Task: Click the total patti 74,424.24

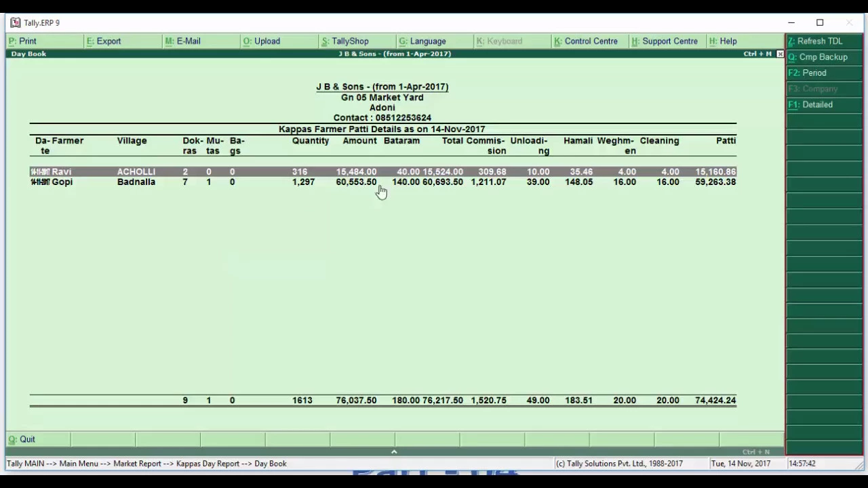Action: [715, 401]
